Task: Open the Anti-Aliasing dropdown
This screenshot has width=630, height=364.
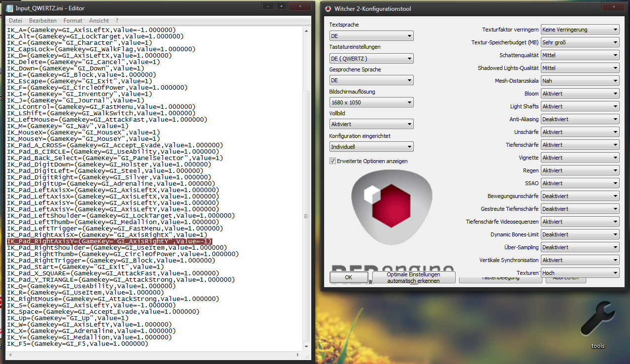Action: [580, 119]
